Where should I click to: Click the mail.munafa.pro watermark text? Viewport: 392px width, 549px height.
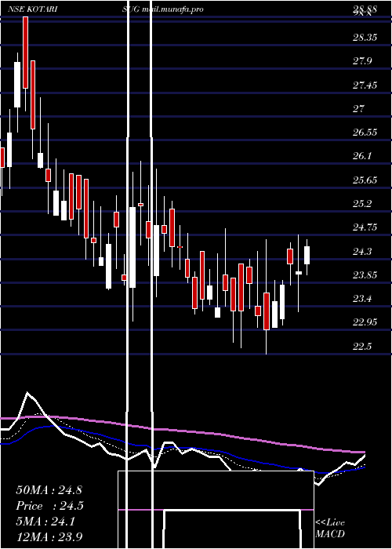tap(173, 9)
